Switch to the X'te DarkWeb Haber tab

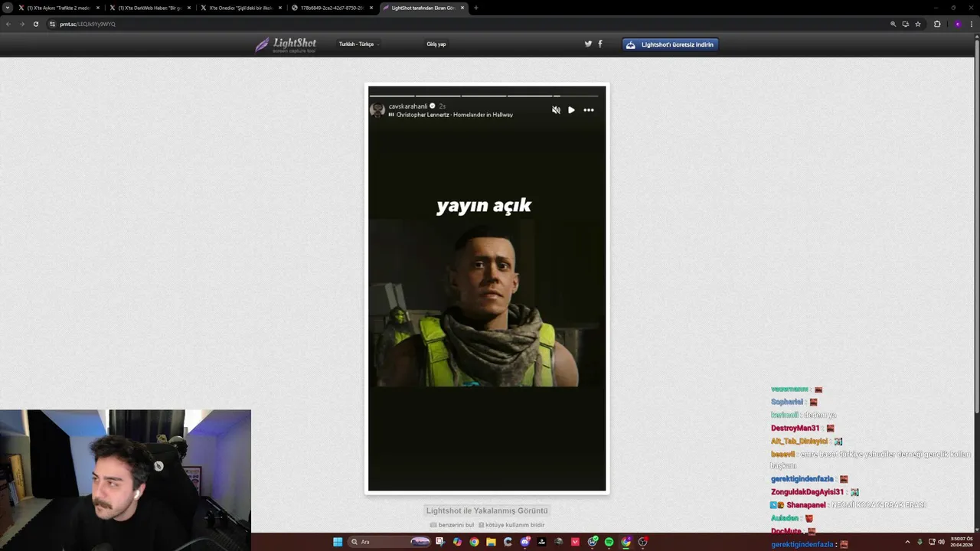150,8
